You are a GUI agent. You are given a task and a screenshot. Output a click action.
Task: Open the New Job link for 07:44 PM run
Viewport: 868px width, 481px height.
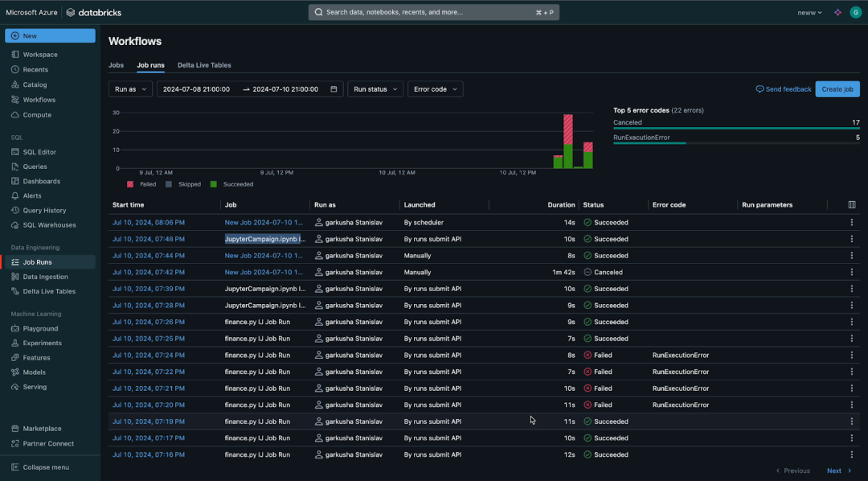(264, 256)
